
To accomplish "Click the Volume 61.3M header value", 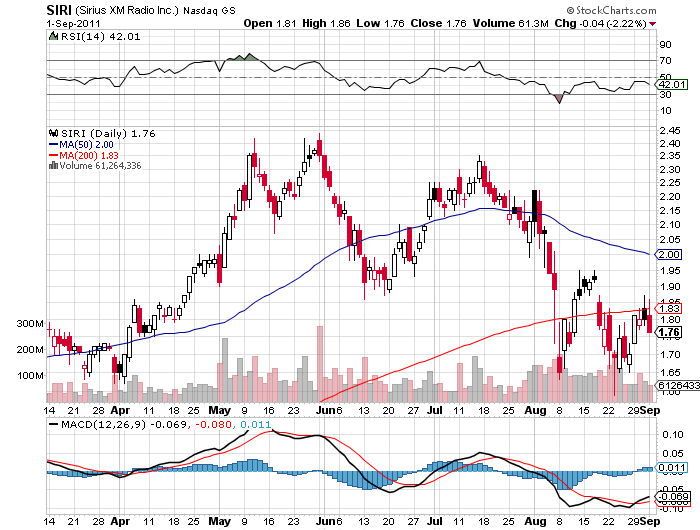I will (511, 23).
